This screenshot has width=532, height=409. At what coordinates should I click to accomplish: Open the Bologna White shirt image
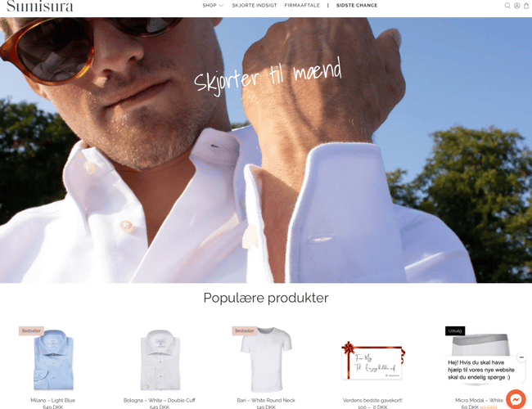pyautogui.click(x=160, y=360)
